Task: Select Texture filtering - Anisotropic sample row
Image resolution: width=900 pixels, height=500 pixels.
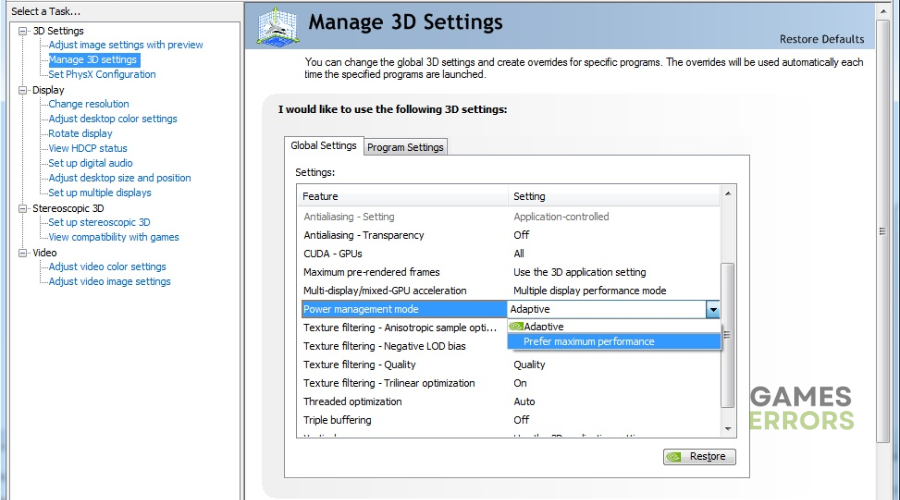Action: coord(404,328)
